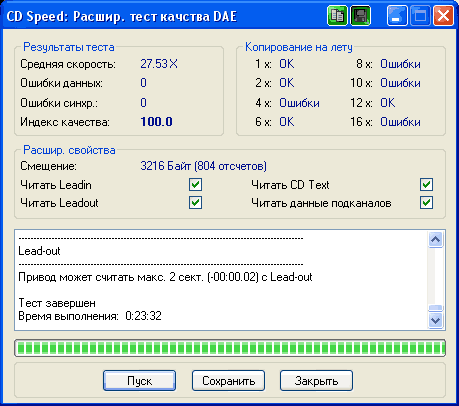Viewport: 459px width, 406px height.
Task: Click the log scrollbar thumb
Action: pyautogui.click(x=436, y=308)
